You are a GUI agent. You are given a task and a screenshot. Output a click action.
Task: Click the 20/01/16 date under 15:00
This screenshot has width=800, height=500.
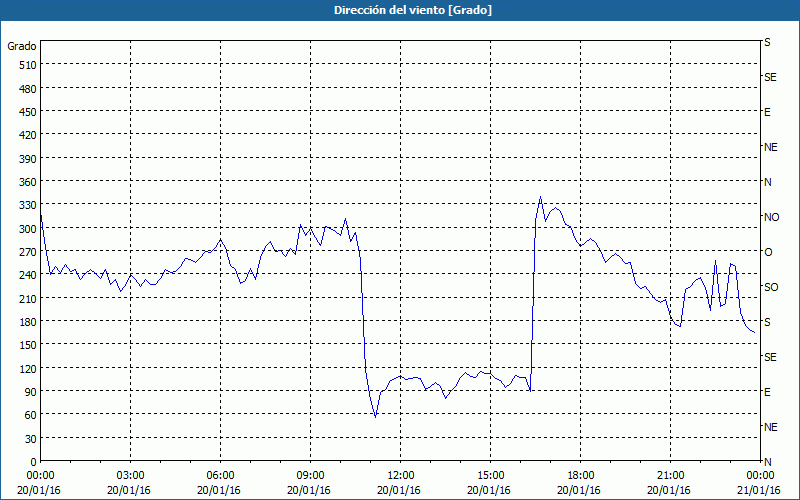pos(491,490)
